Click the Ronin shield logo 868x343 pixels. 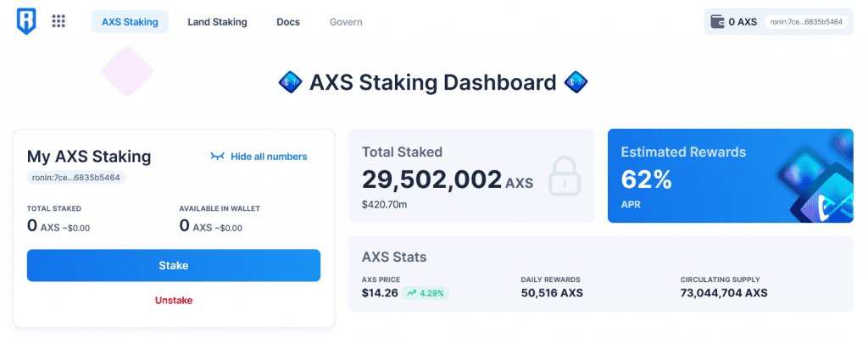[26, 22]
